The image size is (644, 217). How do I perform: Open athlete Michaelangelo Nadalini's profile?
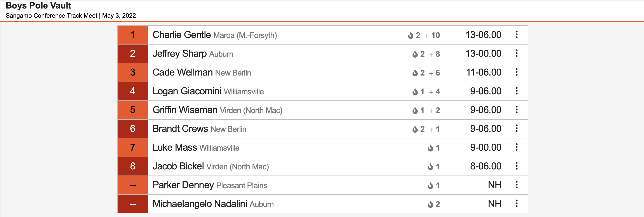click(x=200, y=204)
